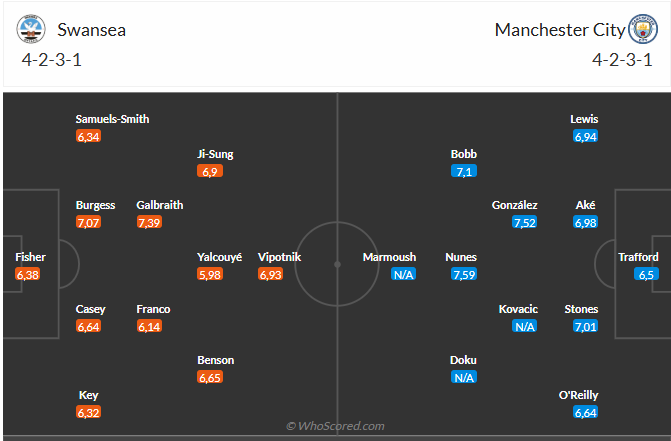Click González's 7,52 rating badge
671x441 pixels.
pos(526,222)
